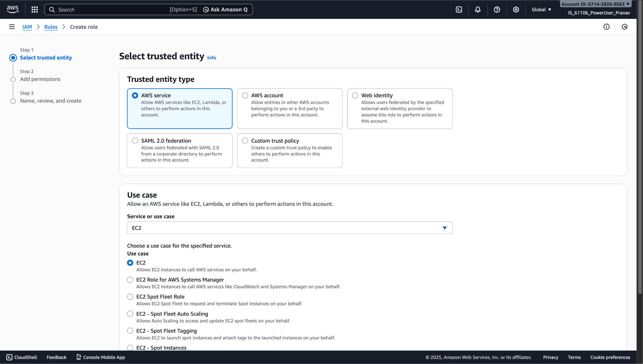Click the Info link beside the heading
The height and width of the screenshot is (364, 643).
212,58
